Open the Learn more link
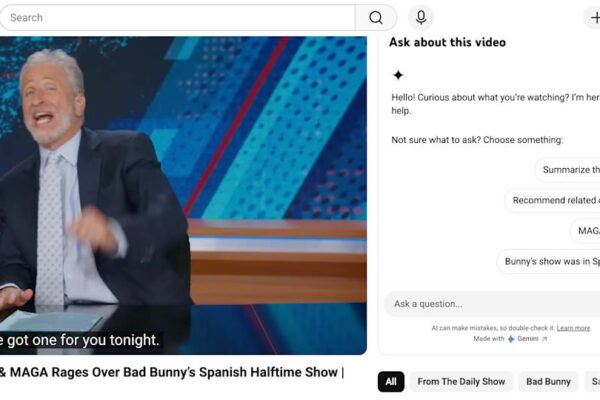 [x=573, y=328]
